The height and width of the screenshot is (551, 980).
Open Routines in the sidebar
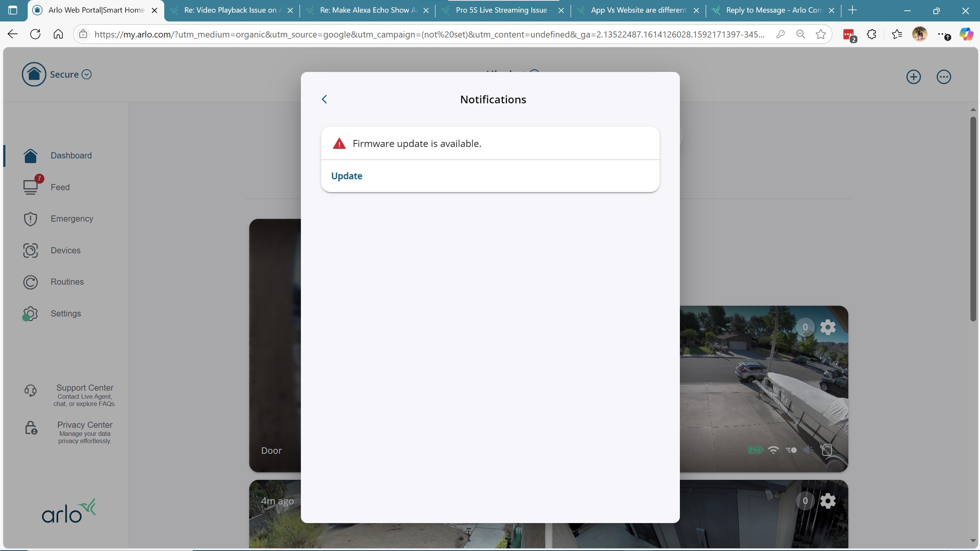[67, 282]
